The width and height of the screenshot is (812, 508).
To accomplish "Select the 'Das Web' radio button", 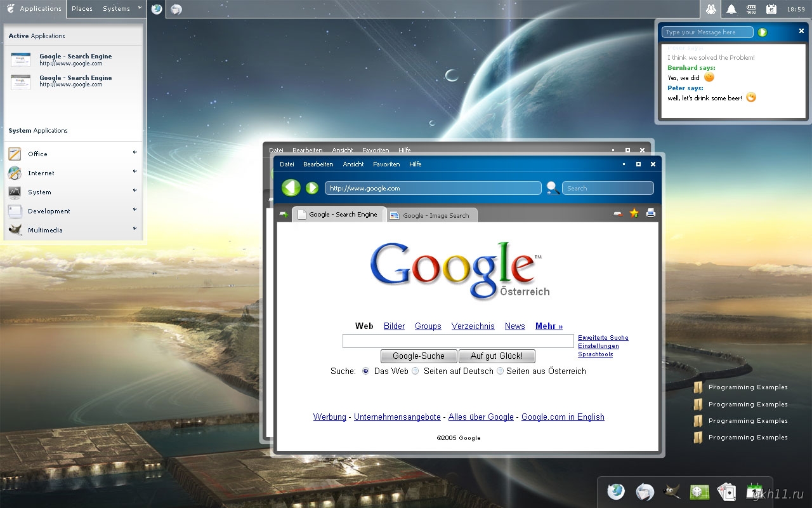I will click(365, 371).
